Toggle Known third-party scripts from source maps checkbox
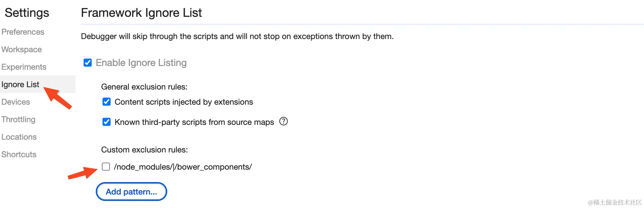 pos(107,122)
